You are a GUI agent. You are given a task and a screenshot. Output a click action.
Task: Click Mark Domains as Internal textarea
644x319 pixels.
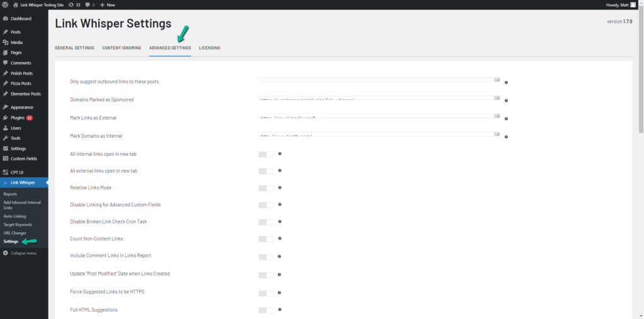[379, 134]
